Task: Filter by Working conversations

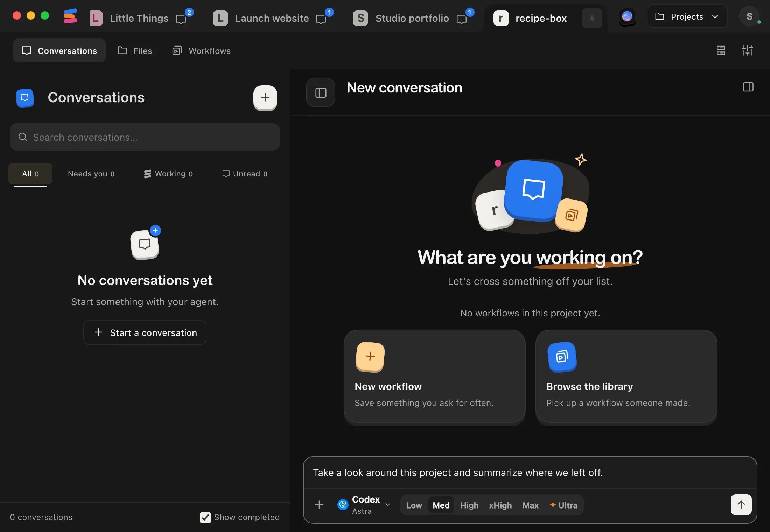Action: (168, 174)
